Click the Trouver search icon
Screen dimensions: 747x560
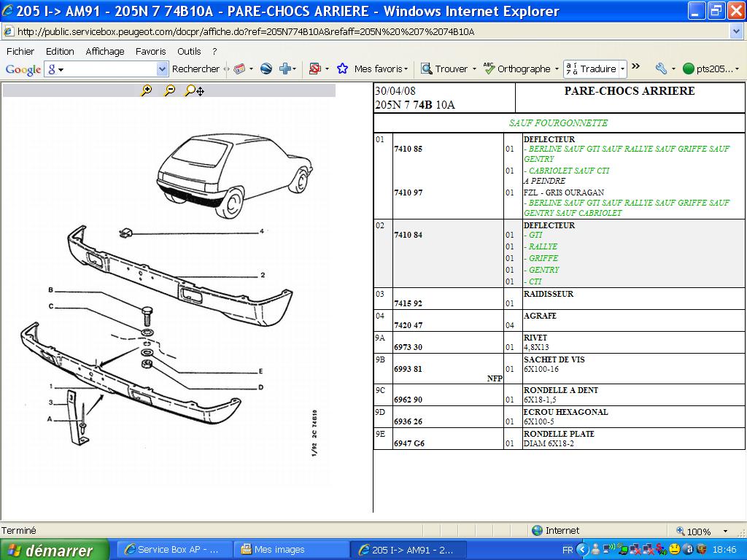pyautogui.click(x=427, y=69)
